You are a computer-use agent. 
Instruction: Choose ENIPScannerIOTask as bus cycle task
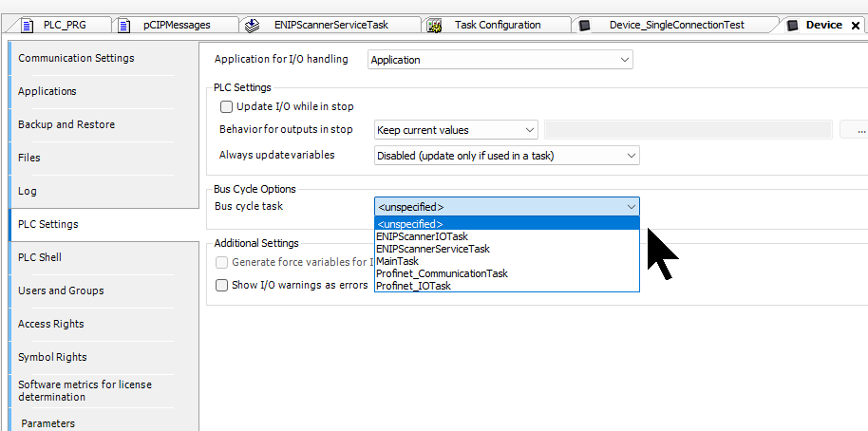506,236
